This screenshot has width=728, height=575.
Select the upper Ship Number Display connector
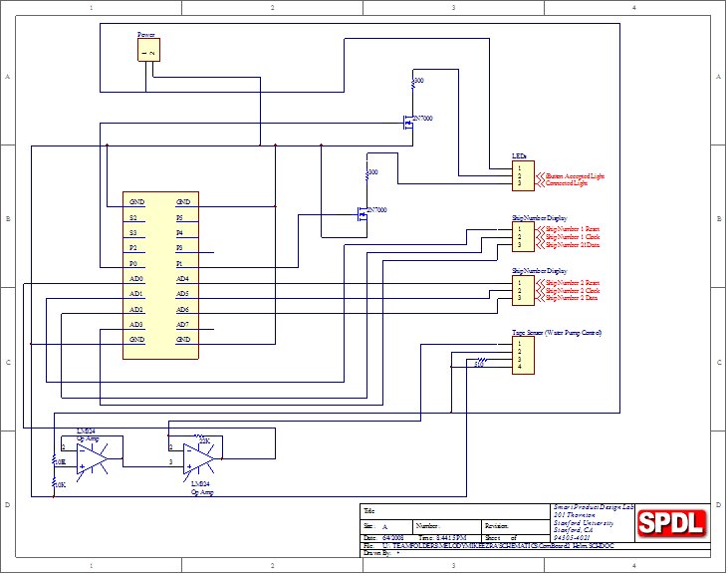523,236
